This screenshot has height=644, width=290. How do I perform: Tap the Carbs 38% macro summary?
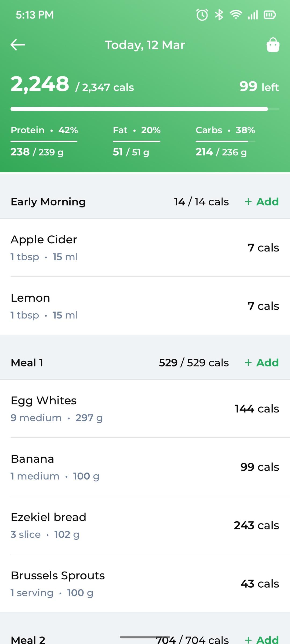[x=225, y=141]
